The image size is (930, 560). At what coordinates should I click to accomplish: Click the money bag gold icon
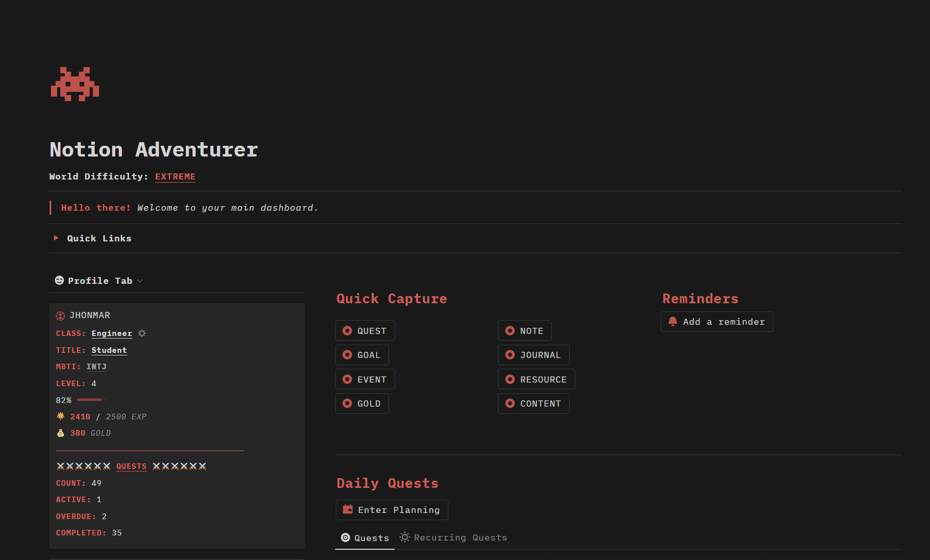[60, 433]
